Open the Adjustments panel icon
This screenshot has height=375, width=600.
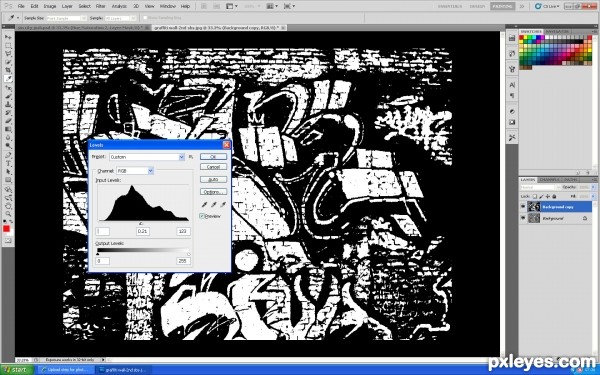(512, 111)
